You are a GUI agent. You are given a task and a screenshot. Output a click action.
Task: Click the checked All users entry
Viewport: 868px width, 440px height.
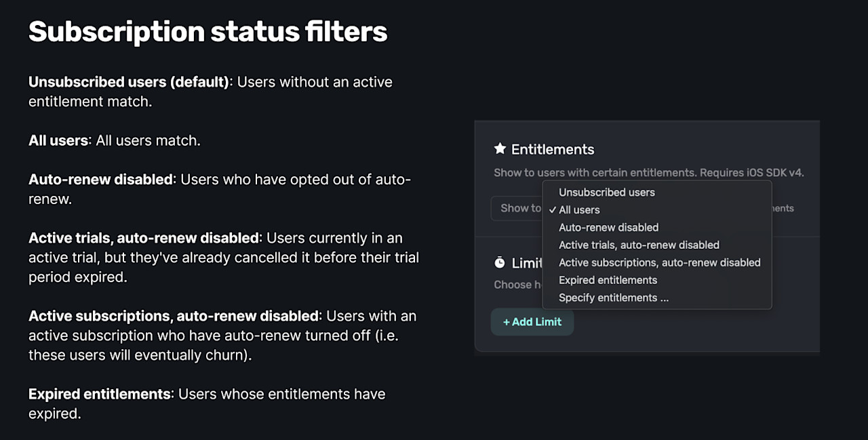578,209
